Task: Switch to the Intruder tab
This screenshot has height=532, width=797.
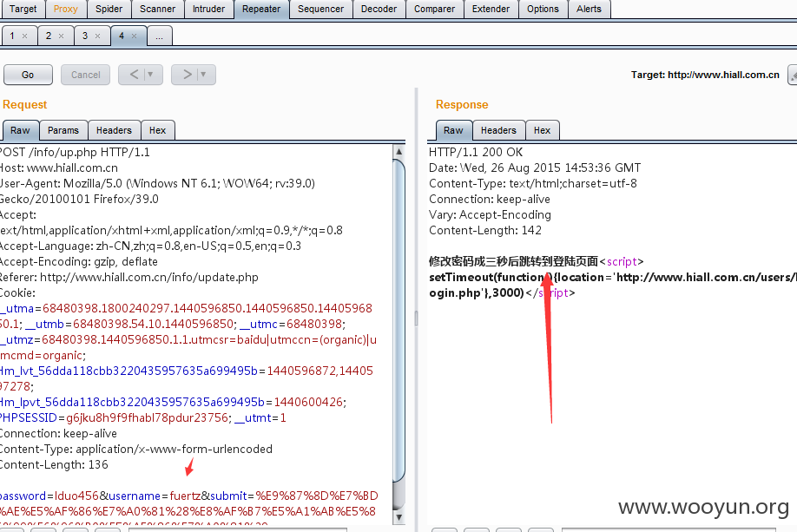Action: coord(208,10)
